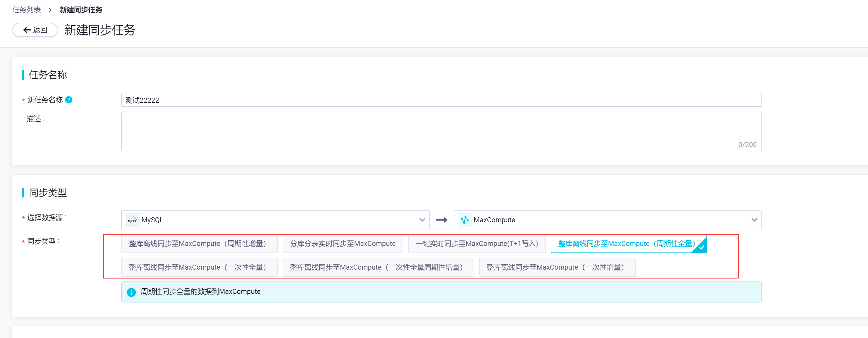Select 分库分表实时同步至MaxCompute option
This screenshot has width=868, height=338.
click(343, 244)
